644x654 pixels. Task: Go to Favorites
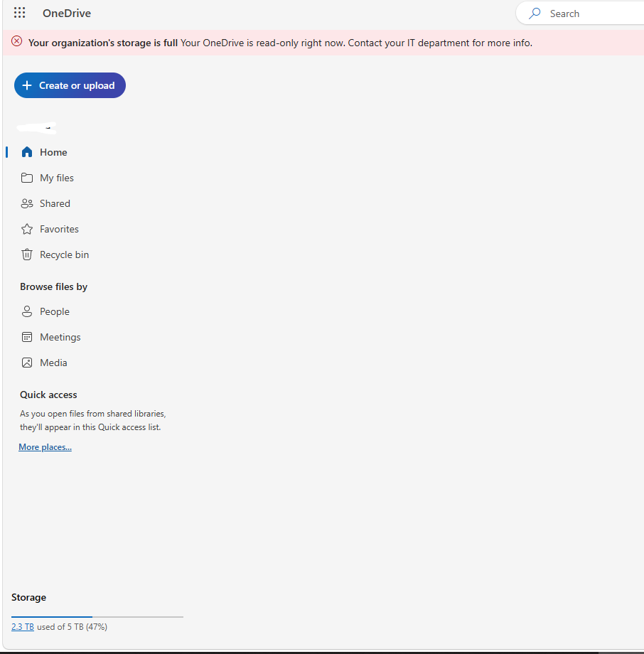tap(59, 229)
